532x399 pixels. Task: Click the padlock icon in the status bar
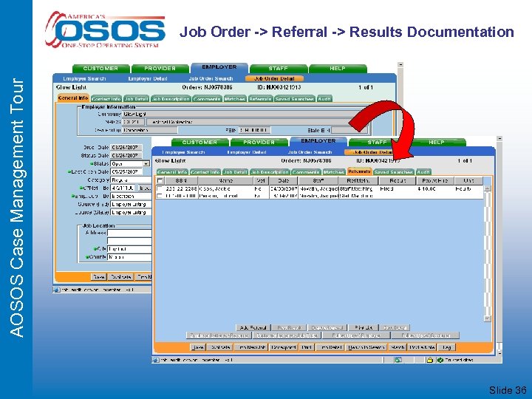coord(429,360)
